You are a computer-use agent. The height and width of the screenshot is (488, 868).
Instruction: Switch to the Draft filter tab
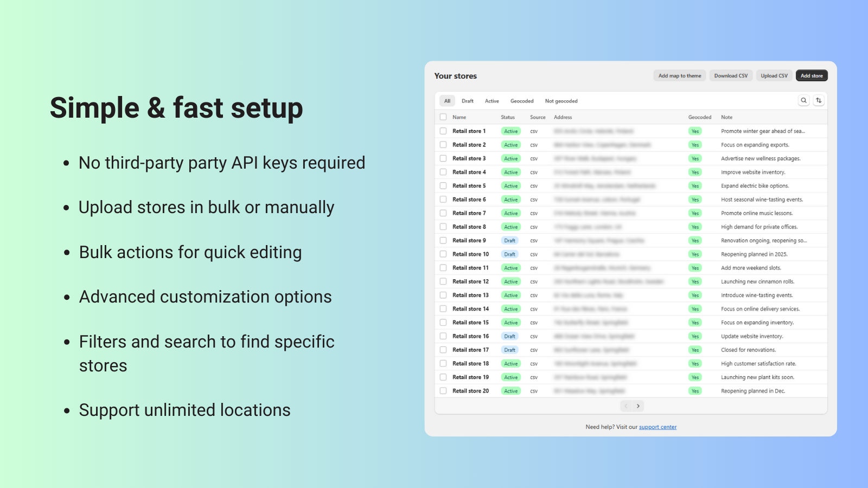468,101
